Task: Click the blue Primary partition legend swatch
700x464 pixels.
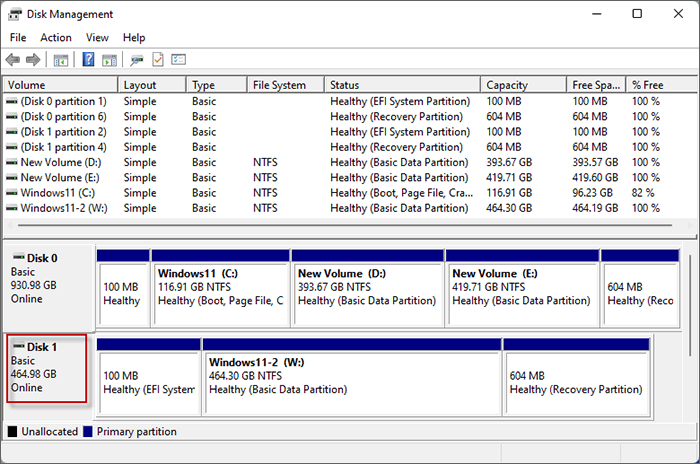Action: [x=88, y=432]
